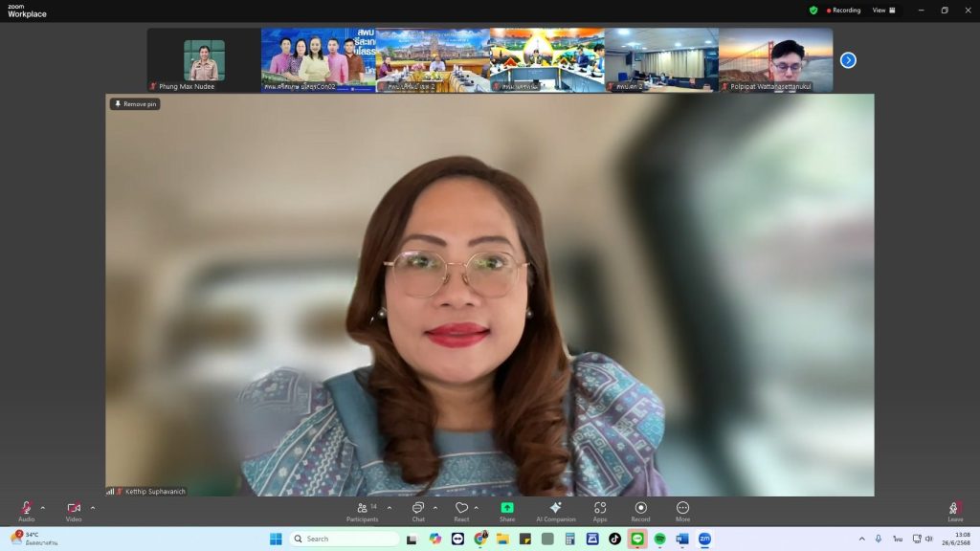Open Spotify from the Windows taskbar
The width and height of the screenshot is (980, 551).
(659, 539)
